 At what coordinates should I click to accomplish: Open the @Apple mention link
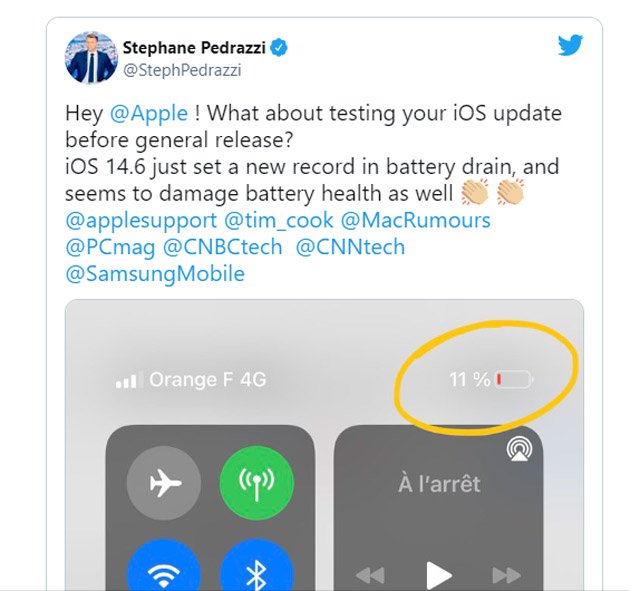tap(149, 113)
